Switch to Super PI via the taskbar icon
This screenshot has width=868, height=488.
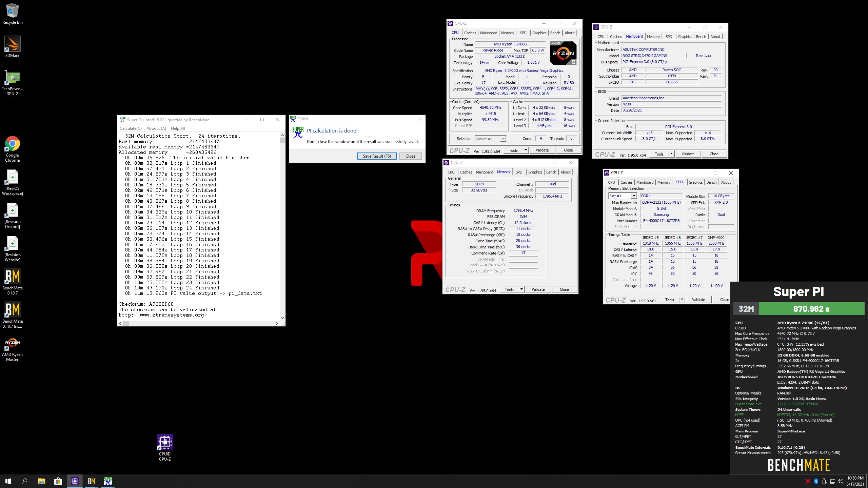(108, 481)
